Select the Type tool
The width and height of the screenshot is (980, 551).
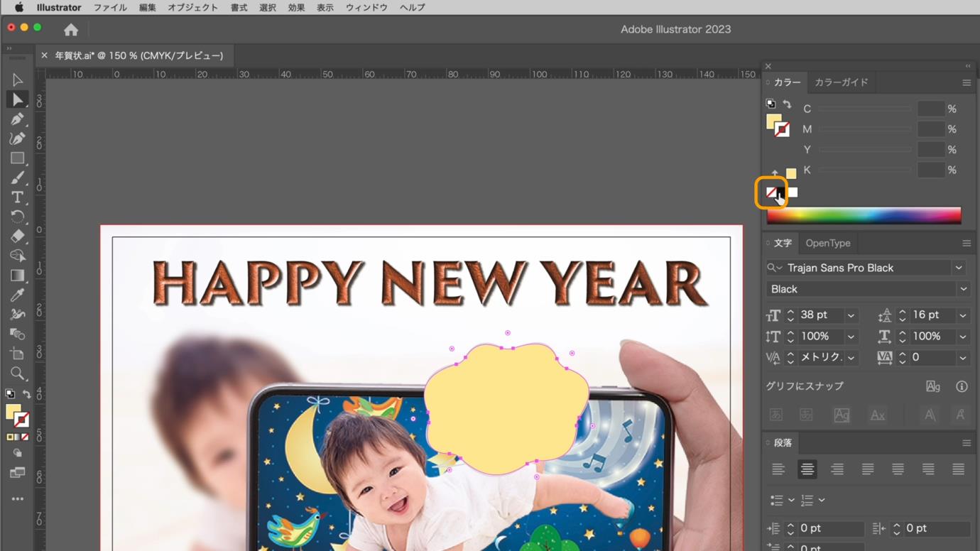[18, 197]
